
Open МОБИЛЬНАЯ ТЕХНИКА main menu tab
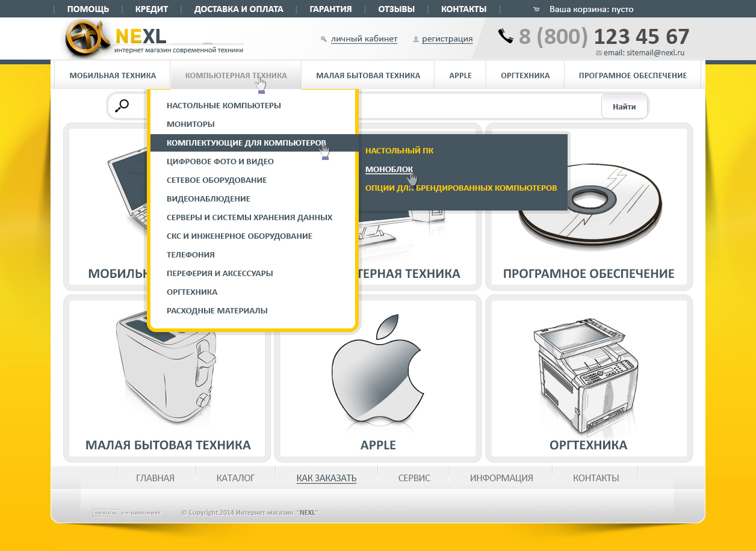coord(113,75)
